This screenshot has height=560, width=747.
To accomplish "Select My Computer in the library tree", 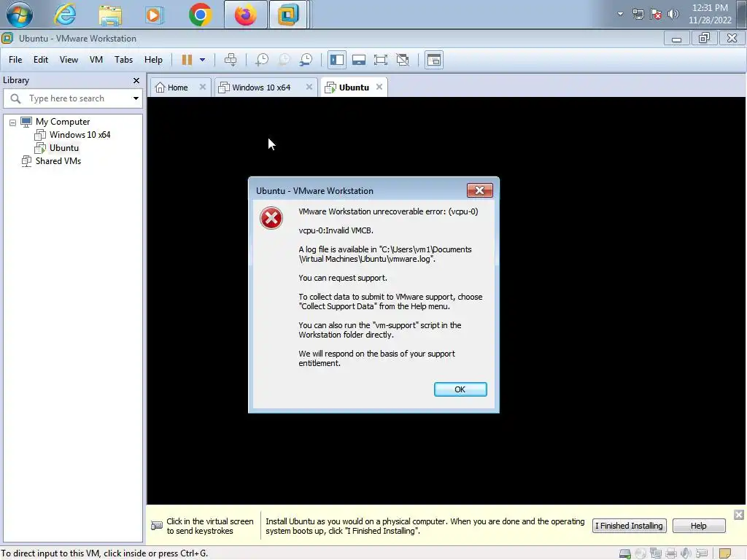I will click(x=63, y=122).
